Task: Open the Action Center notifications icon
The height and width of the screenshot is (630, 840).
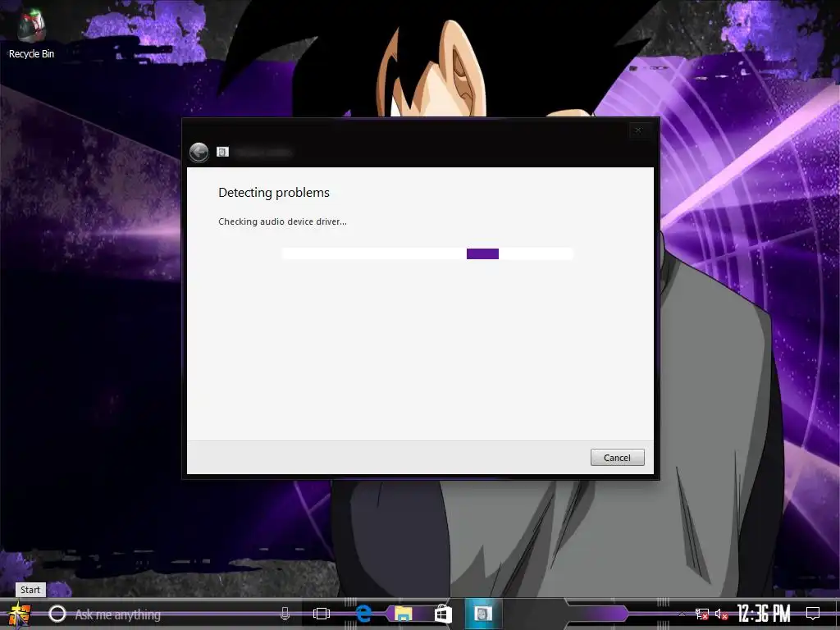Action: (x=813, y=614)
